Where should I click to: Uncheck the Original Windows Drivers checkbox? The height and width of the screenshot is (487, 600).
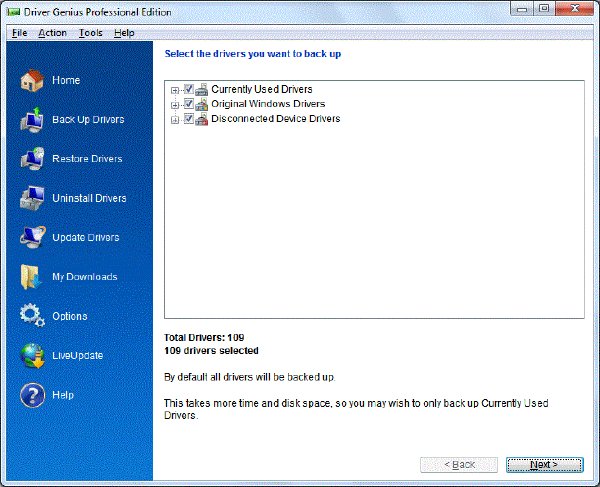point(189,104)
